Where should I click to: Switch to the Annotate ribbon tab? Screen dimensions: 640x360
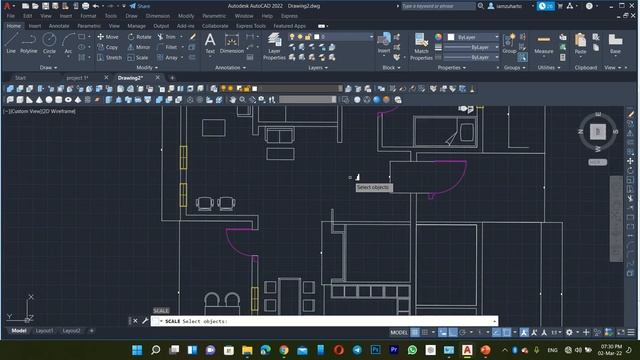tap(59, 26)
